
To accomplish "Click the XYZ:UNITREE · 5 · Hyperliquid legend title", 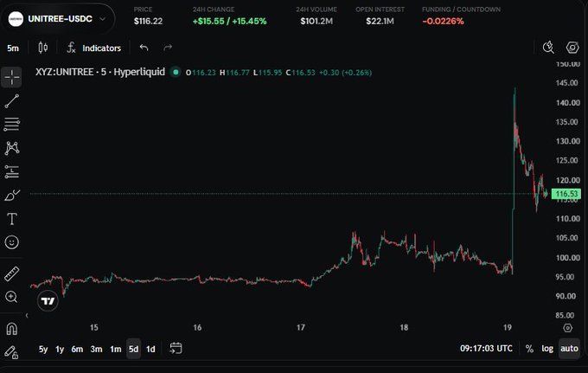I will pyautogui.click(x=100, y=72).
